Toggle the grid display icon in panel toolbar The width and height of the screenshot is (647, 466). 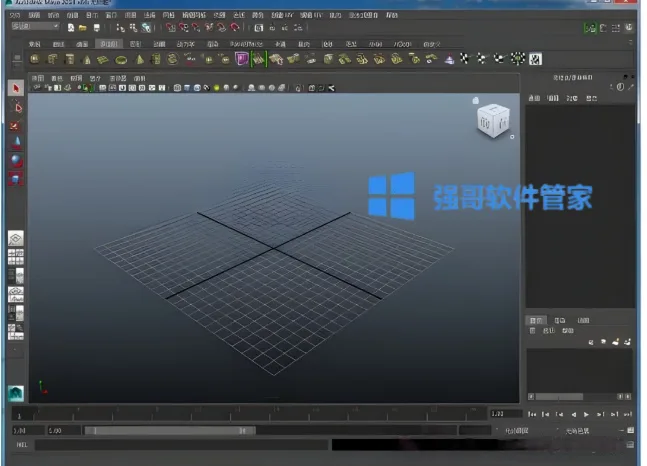(x=102, y=88)
